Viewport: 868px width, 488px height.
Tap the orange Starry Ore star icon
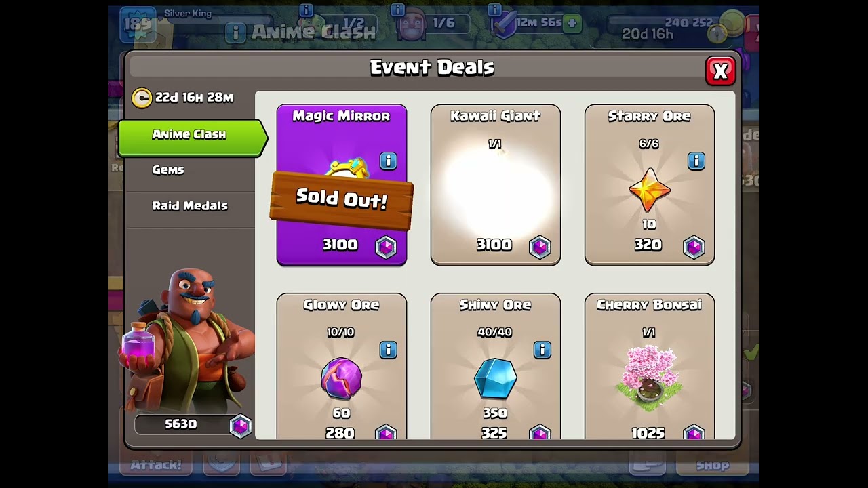click(x=649, y=190)
